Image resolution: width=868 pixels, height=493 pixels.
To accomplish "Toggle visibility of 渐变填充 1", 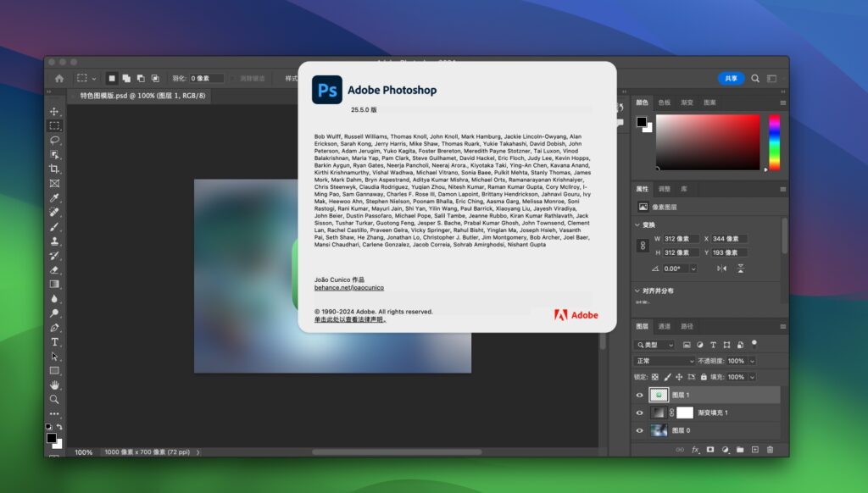I will pyautogui.click(x=638, y=413).
